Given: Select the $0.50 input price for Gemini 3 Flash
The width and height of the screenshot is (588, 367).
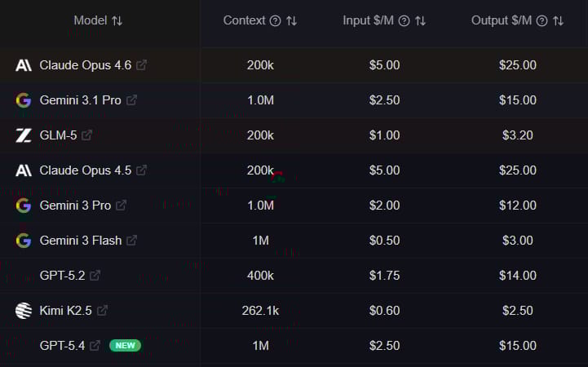Looking at the screenshot, I should 384,241.
